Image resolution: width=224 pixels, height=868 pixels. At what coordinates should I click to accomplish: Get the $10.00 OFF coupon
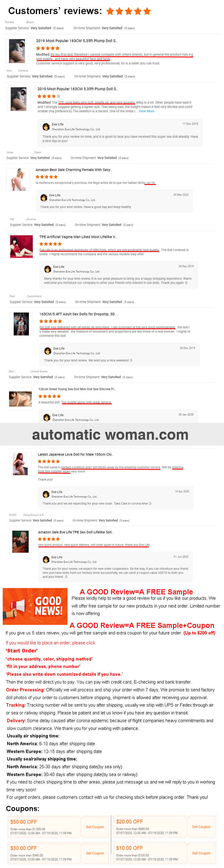tap(201, 853)
